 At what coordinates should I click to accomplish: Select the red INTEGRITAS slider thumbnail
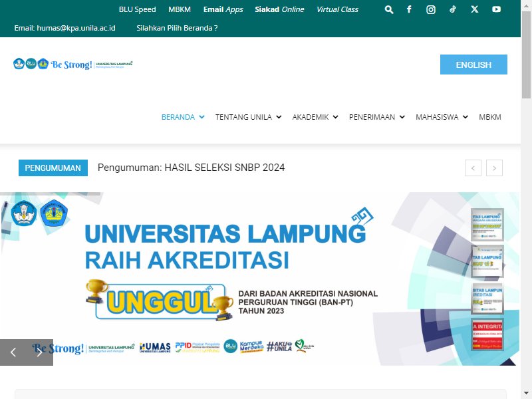point(487,334)
